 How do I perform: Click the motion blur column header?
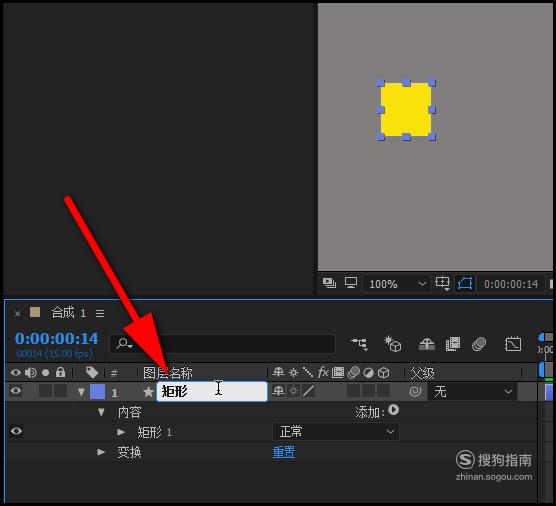[354, 372]
